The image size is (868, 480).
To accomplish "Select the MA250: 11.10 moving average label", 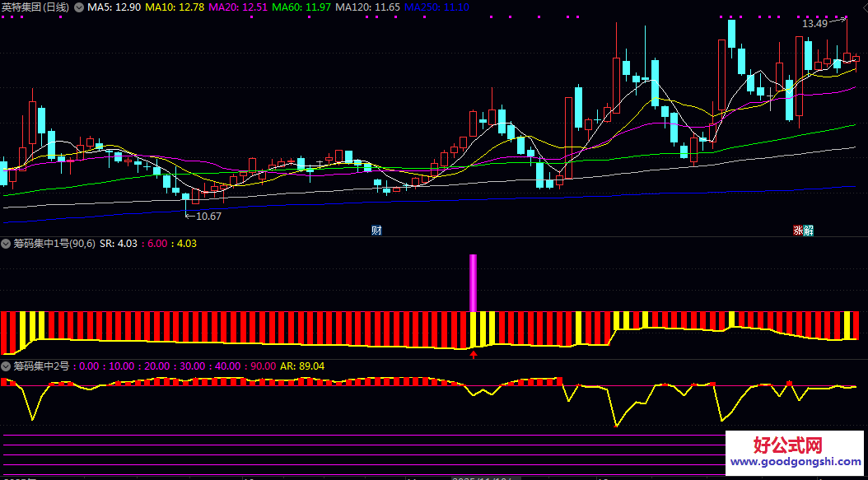I will [x=436, y=7].
